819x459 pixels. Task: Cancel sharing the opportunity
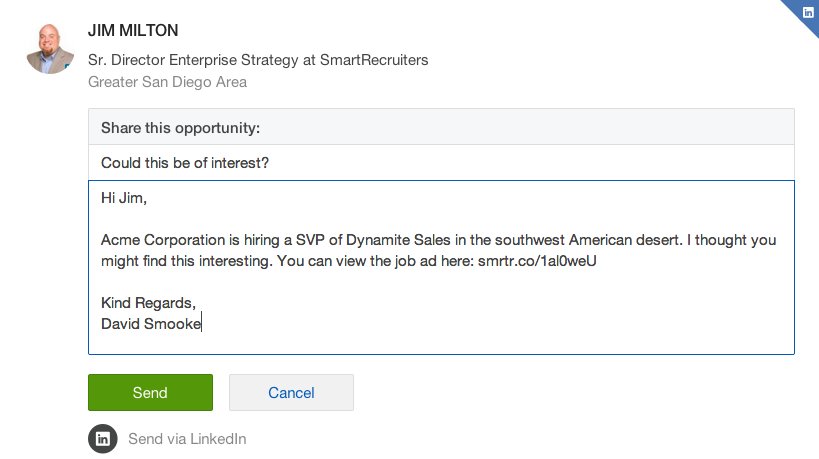(291, 393)
